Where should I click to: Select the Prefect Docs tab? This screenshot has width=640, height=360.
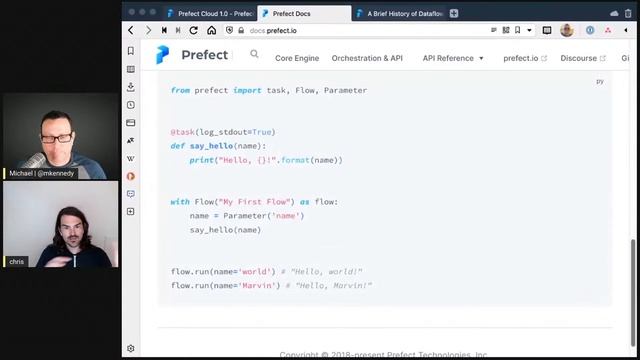[304, 13]
